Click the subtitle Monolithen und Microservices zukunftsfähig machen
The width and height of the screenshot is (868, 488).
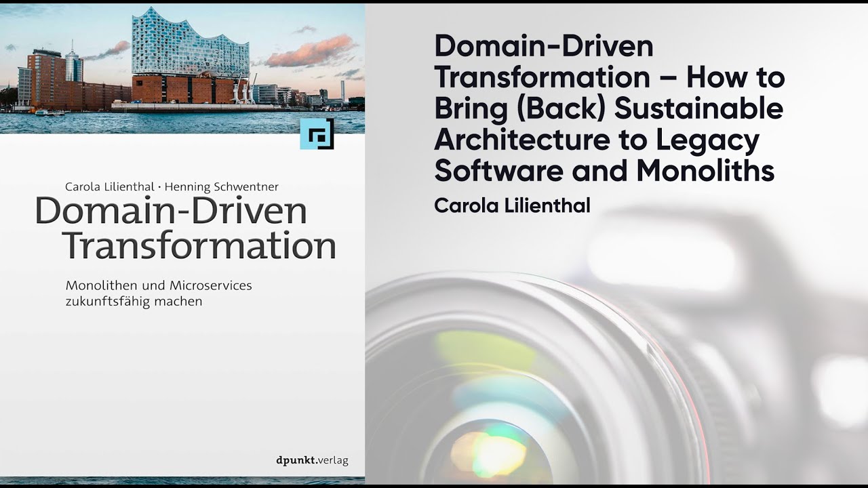point(159,293)
